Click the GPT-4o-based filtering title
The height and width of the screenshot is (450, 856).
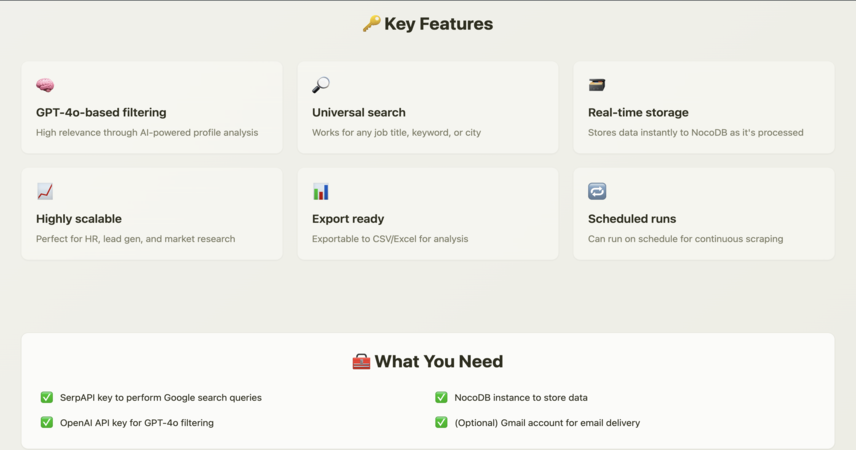101,112
